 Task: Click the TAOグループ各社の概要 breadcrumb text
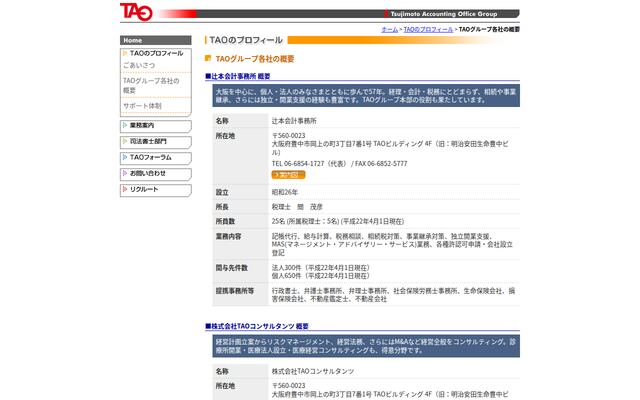(x=489, y=29)
